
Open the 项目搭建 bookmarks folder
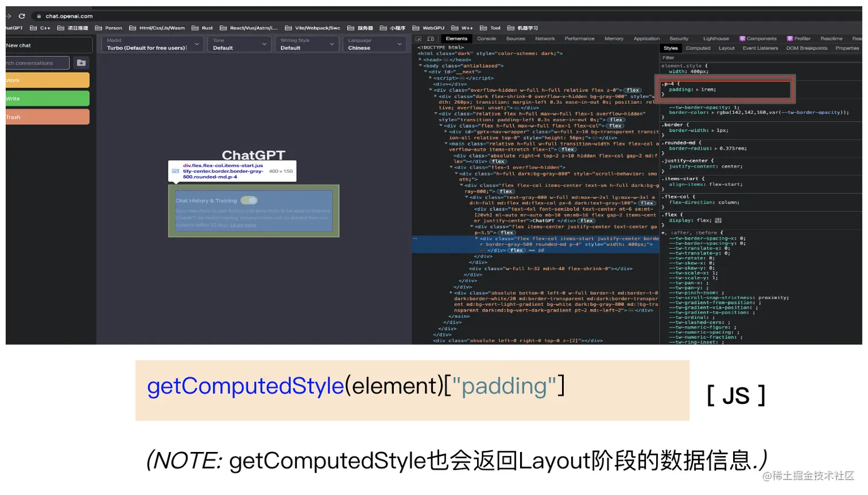(73, 28)
